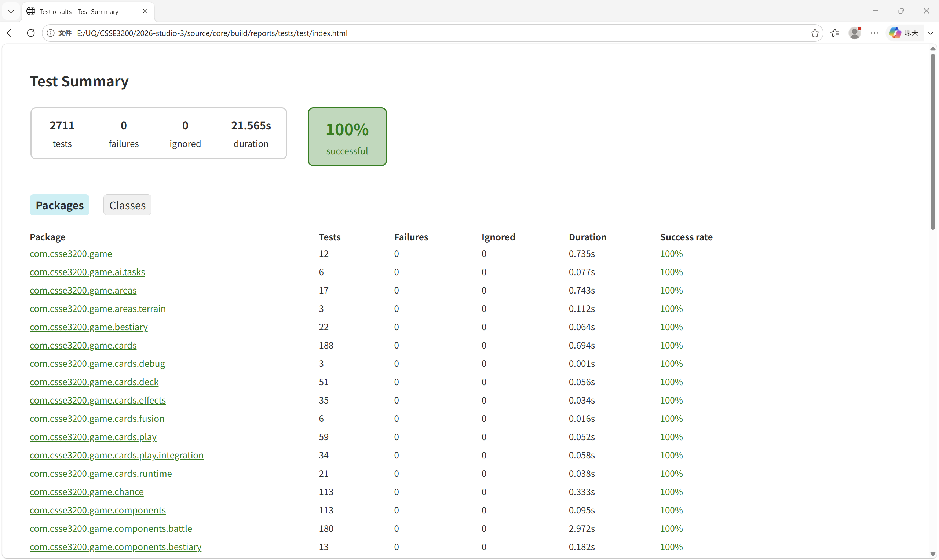The height and width of the screenshot is (560, 939).
Task: Open com.csse3200.game package link
Action: click(71, 254)
